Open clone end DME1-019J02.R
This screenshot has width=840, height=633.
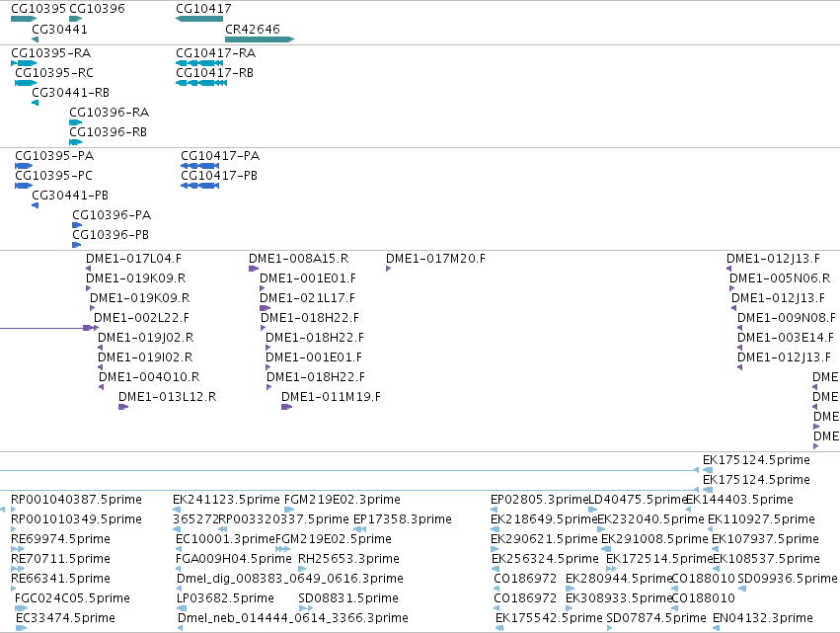(146, 338)
